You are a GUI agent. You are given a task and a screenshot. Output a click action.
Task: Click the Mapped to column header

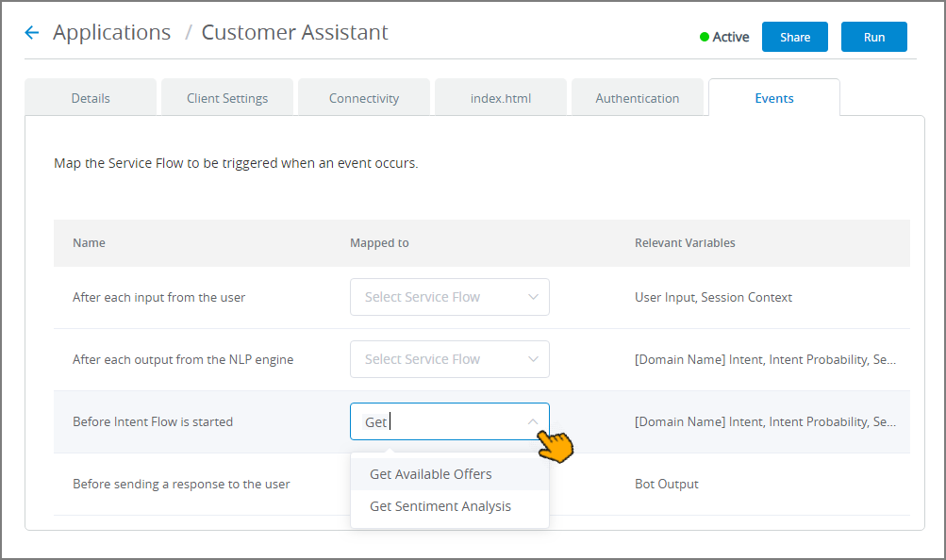[x=379, y=243]
